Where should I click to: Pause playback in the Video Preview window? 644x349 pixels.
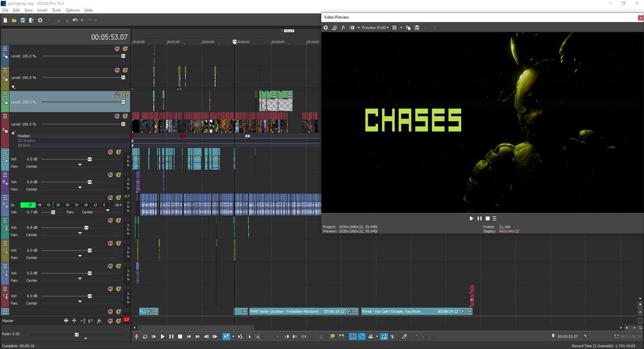click(479, 218)
